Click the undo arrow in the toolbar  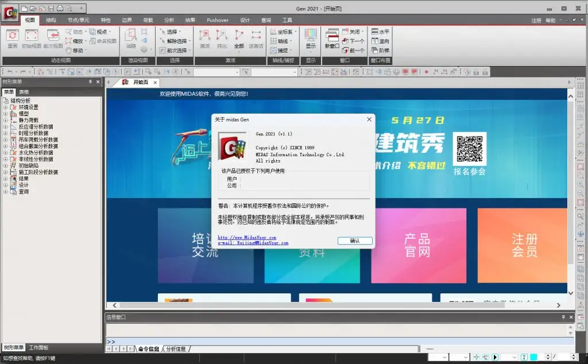[10, 72]
